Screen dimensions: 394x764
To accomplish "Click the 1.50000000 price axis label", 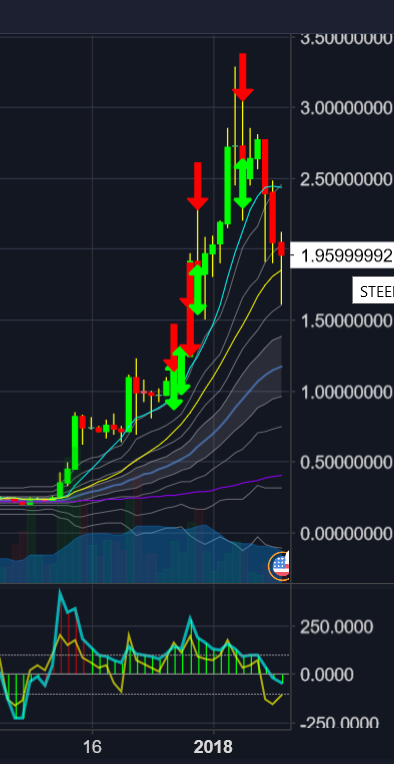I will [x=347, y=321].
